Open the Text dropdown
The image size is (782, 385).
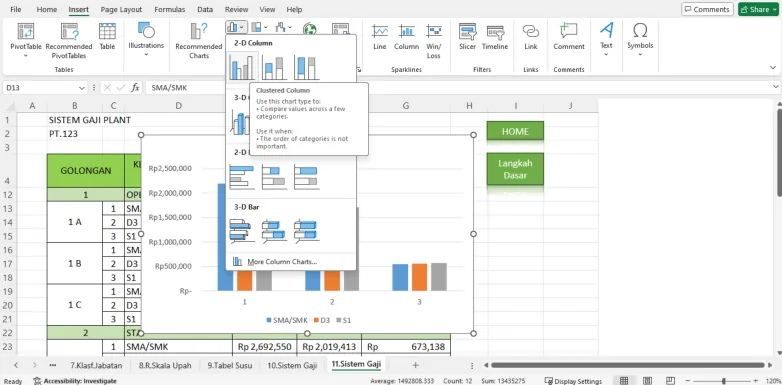(x=606, y=40)
